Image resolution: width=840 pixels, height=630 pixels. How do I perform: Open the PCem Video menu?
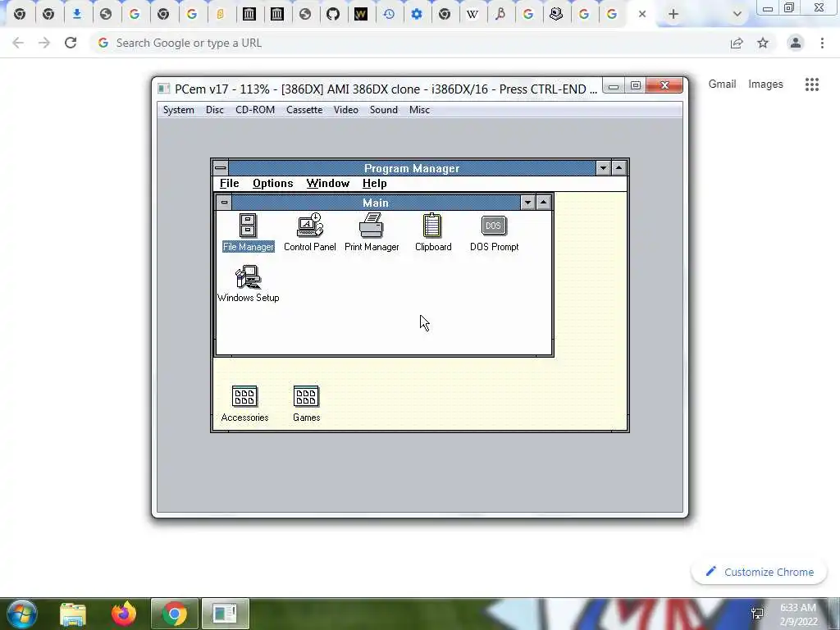[345, 110]
